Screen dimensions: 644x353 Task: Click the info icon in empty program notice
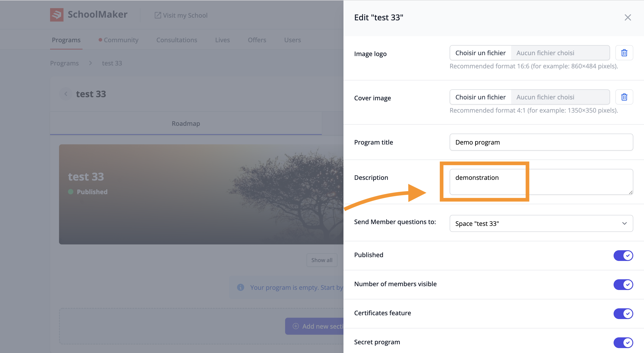pos(241,287)
